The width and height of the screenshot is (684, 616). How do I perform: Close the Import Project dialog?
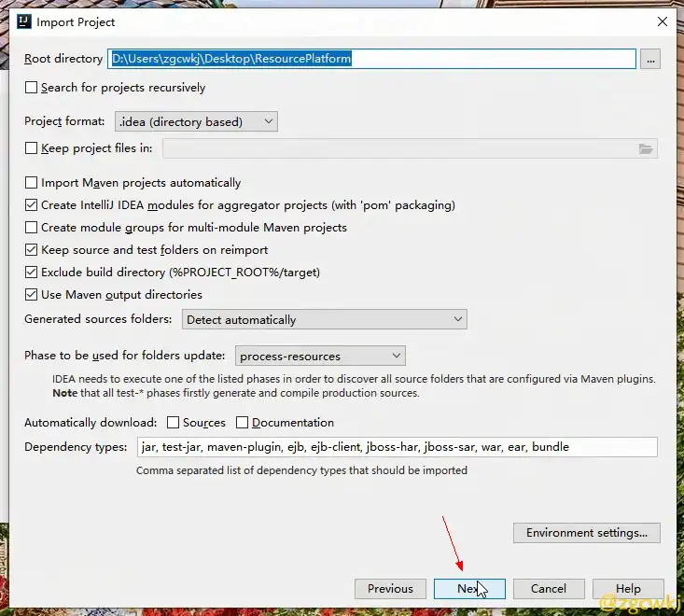[663, 21]
